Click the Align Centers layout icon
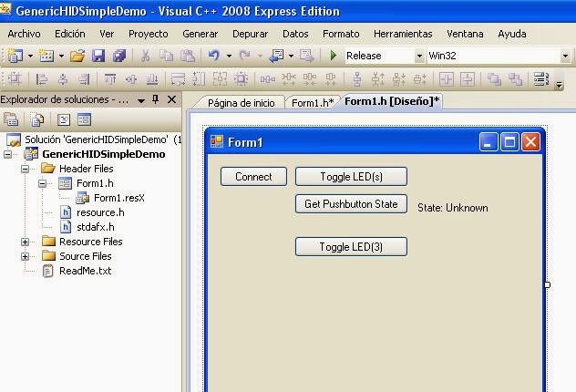 (63, 79)
